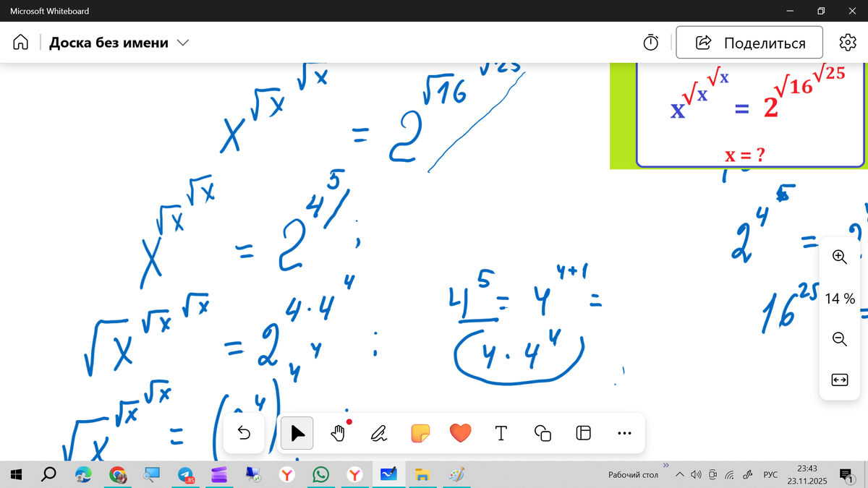Open the board name dropdown chevron
Viewport: 868px width, 488px height.
(182, 43)
